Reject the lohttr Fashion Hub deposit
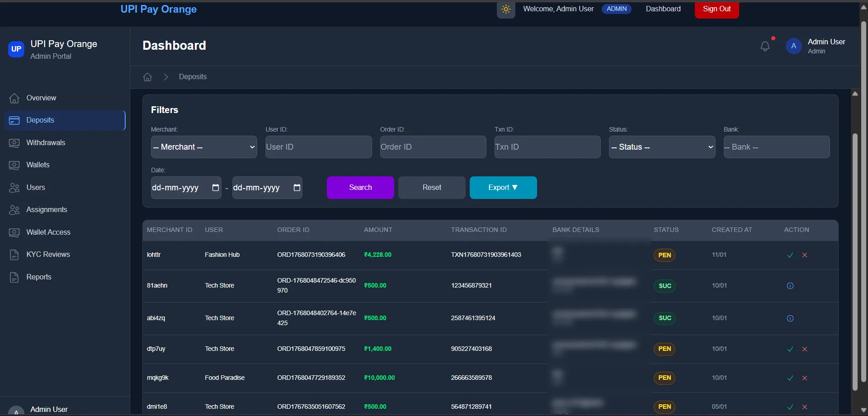This screenshot has height=416, width=868. click(805, 255)
